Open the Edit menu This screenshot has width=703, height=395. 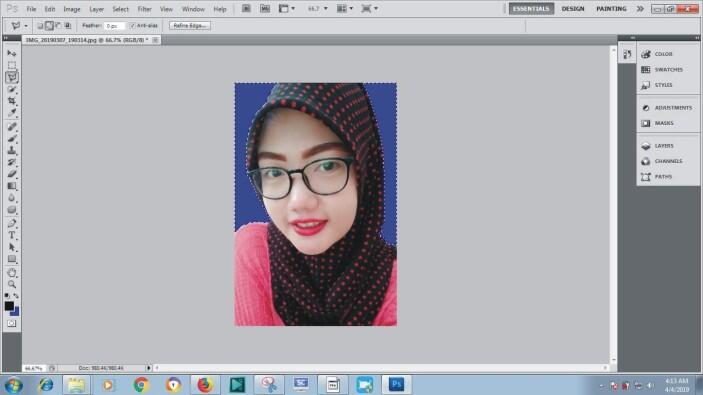tap(49, 9)
